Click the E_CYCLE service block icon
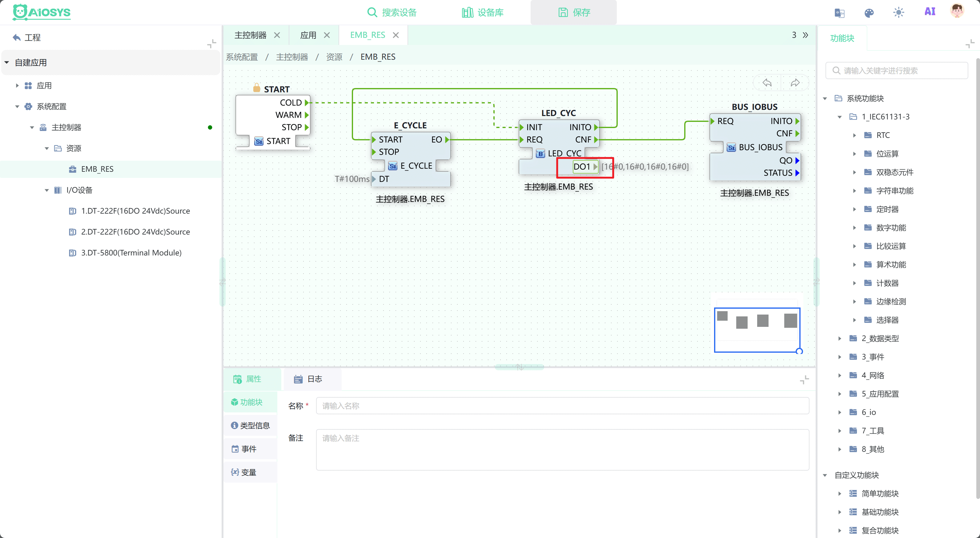 pyautogui.click(x=393, y=166)
